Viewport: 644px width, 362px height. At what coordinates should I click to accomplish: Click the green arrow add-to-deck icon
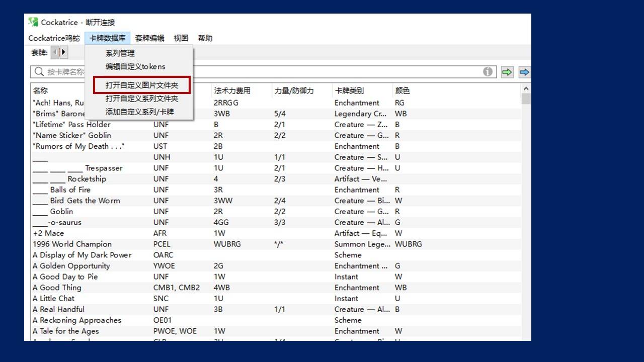point(507,72)
